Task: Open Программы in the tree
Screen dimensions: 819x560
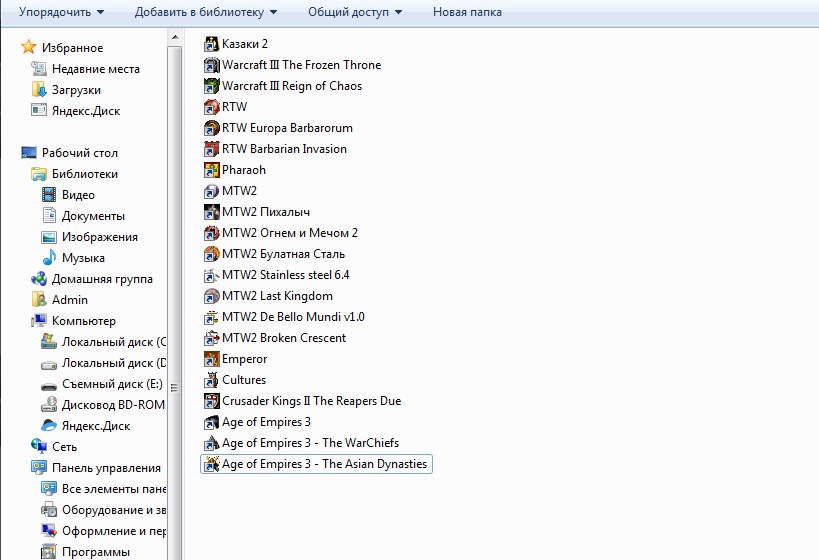Action: [x=96, y=552]
